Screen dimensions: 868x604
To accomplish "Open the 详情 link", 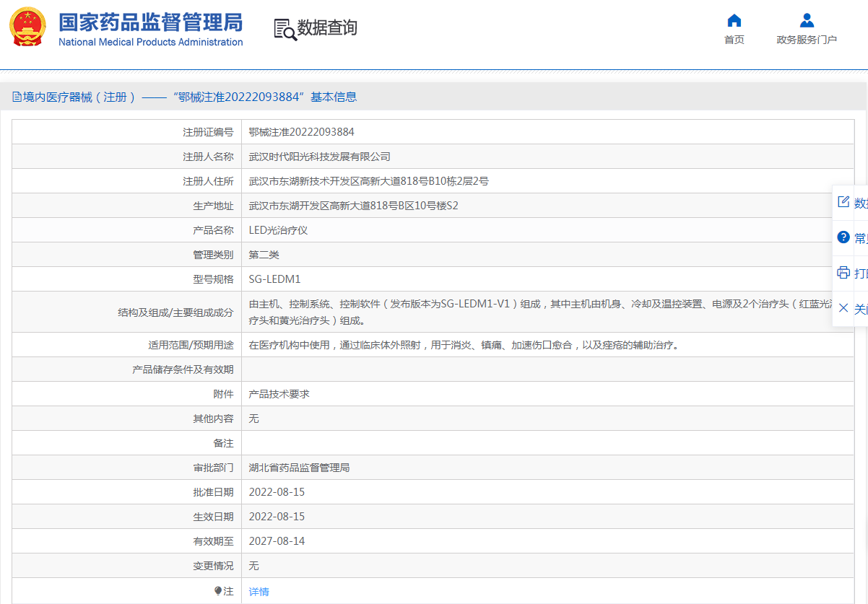I will [x=259, y=592].
